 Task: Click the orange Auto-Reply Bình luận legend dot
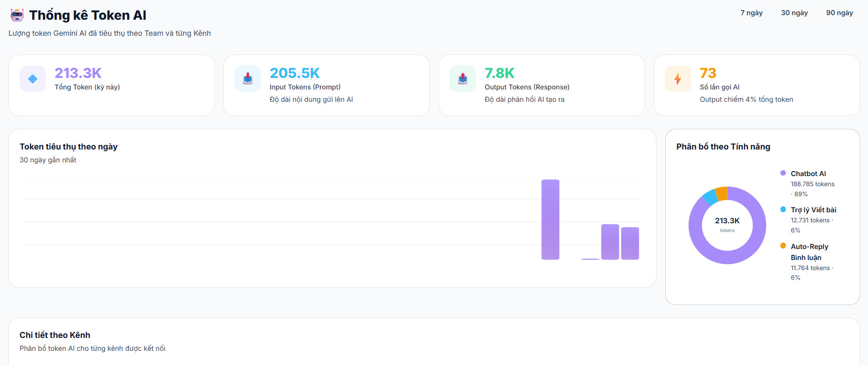[783, 246]
